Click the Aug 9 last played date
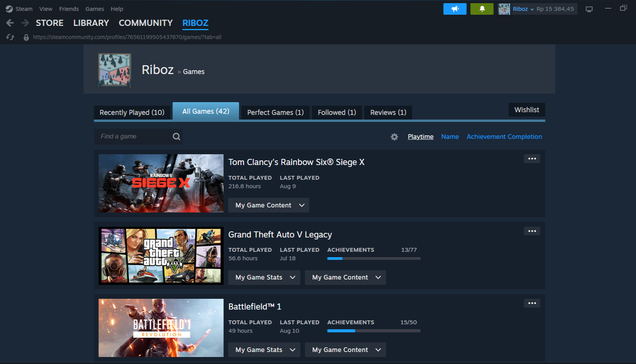This screenshot has width=636, height=364. pos(288,186)
